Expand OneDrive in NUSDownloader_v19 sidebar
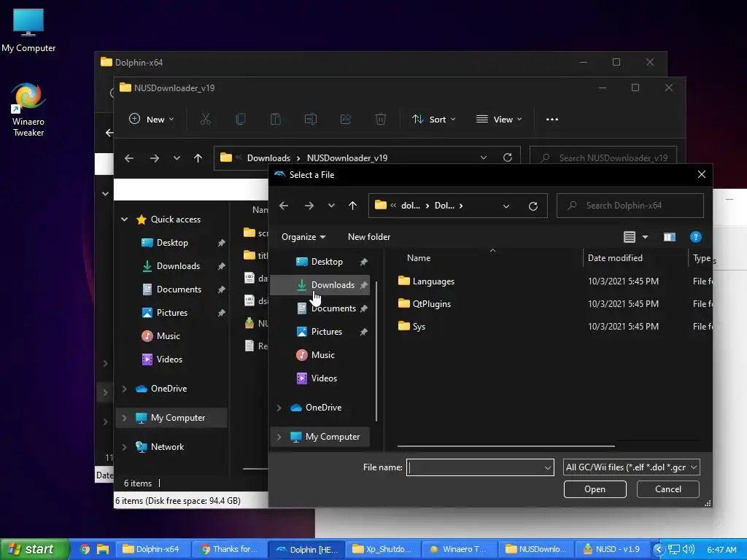 124,389
